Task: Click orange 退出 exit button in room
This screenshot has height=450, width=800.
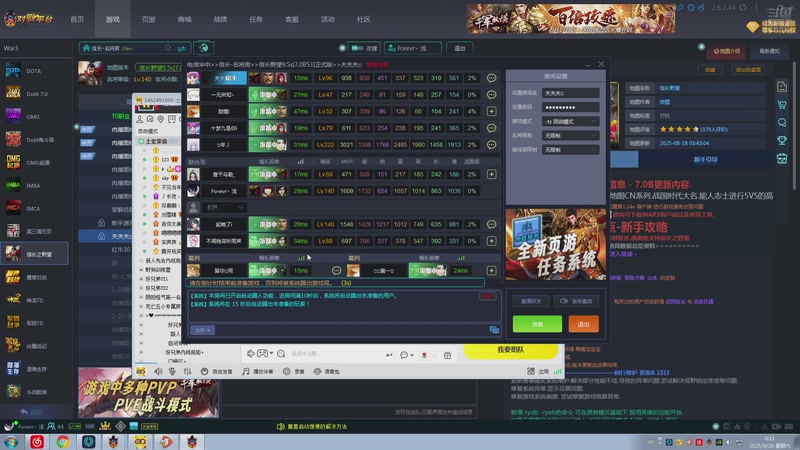Action: coord(584,324)
